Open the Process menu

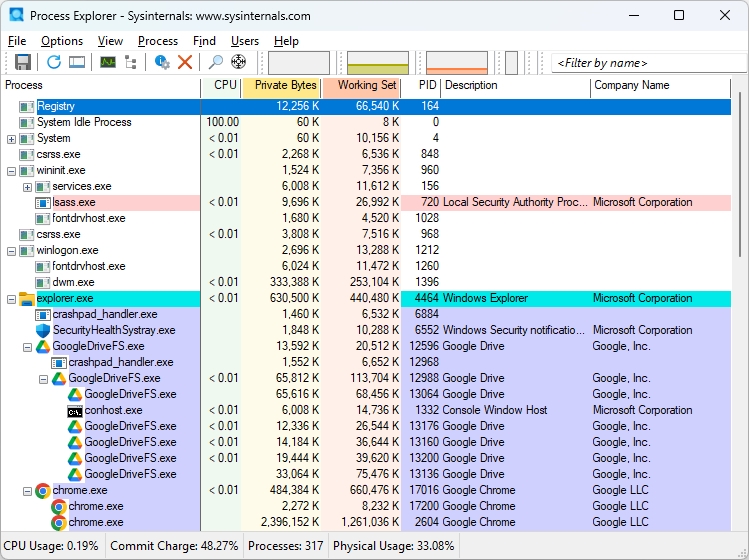[158, 41]
